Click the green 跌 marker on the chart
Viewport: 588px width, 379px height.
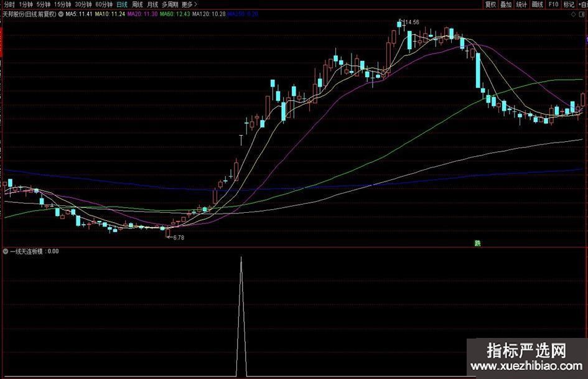[477, 243]
